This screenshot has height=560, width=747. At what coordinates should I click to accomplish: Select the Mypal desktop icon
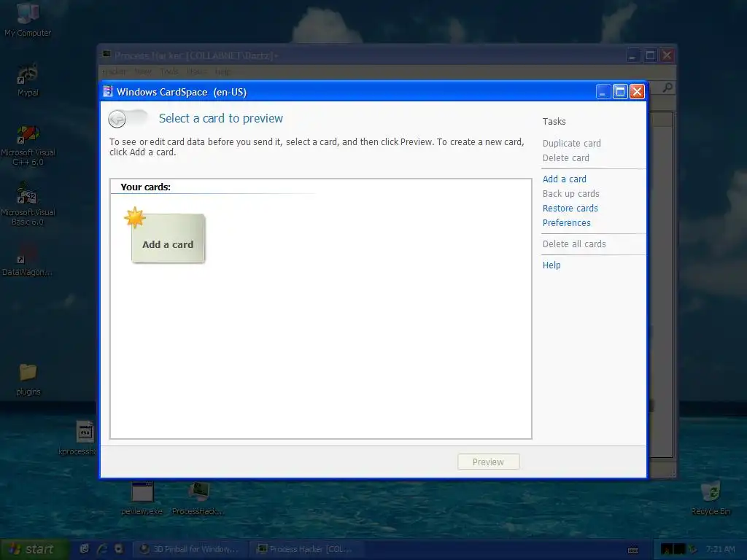click(x=28, y=80)
